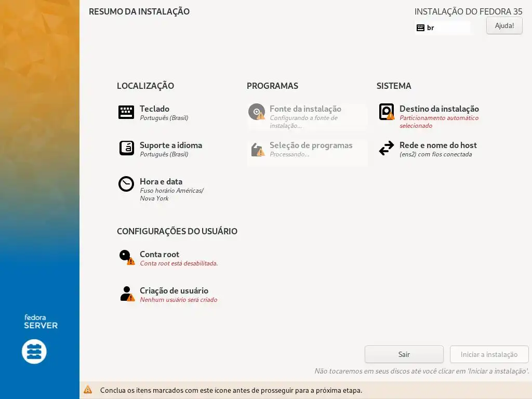Screen dimensions: 532x399
Task: Click 'Particionamento automático selecionado' status text
Action: pyautogui.click(x=439, y=122)
